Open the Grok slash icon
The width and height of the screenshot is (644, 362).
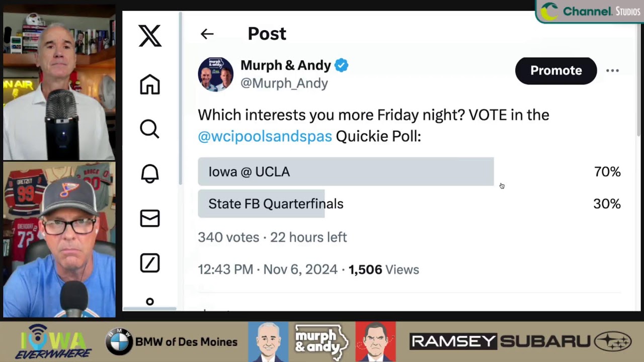150,263
